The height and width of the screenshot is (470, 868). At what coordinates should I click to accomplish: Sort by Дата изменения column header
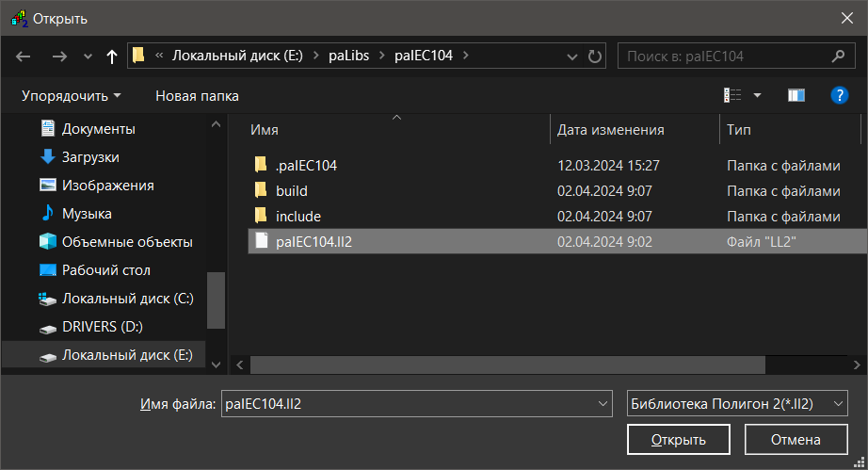pos(611,130)
